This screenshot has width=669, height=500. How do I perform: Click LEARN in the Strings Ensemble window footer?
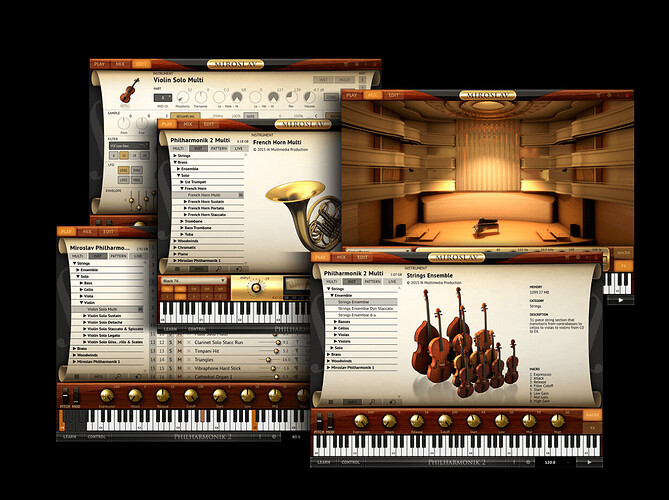(x=324, y=462)
